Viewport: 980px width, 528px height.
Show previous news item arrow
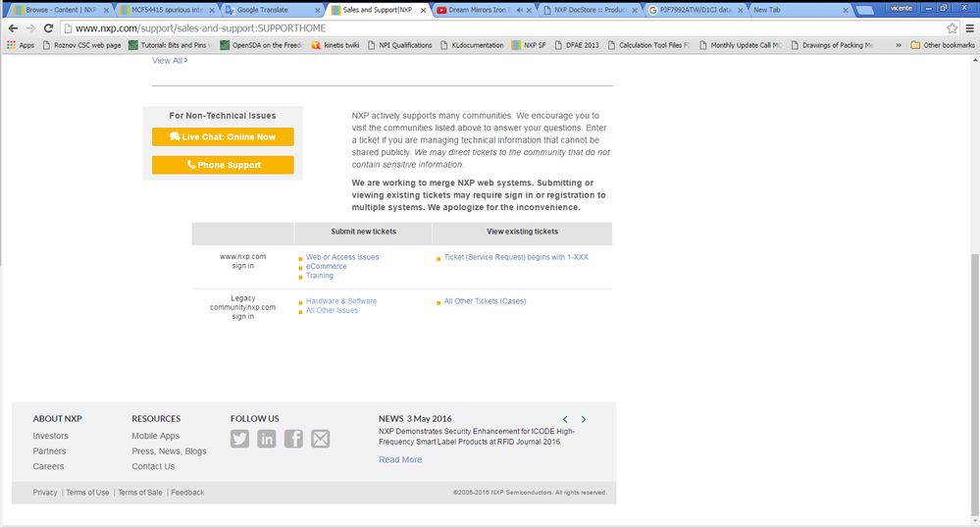(565, 419)
